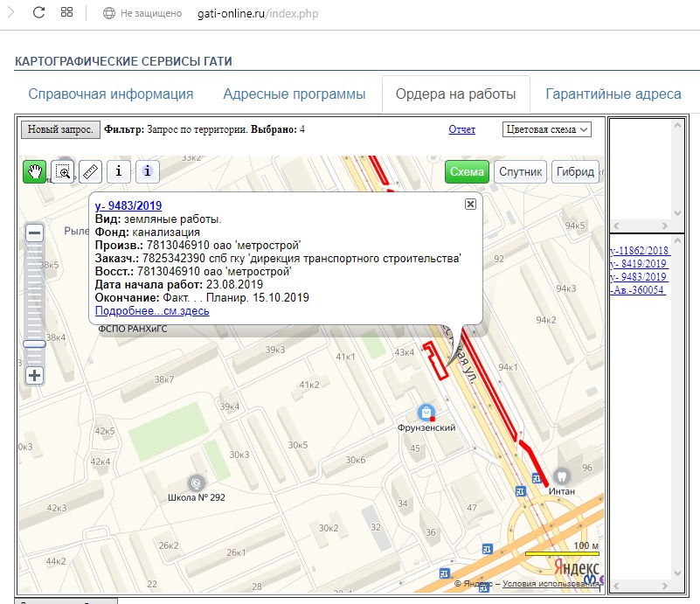Select the hand pan tool
The height and width of the screenshot is (604, 700).
(35, 171)
